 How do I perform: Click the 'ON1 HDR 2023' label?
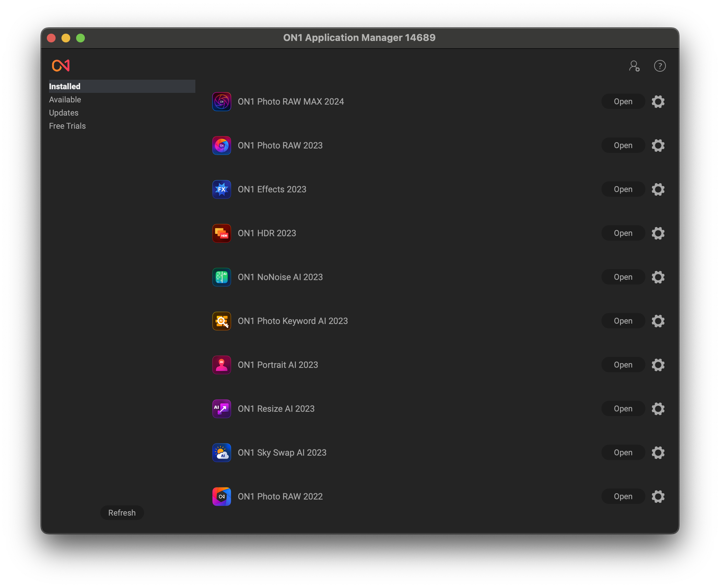[267, 233]
